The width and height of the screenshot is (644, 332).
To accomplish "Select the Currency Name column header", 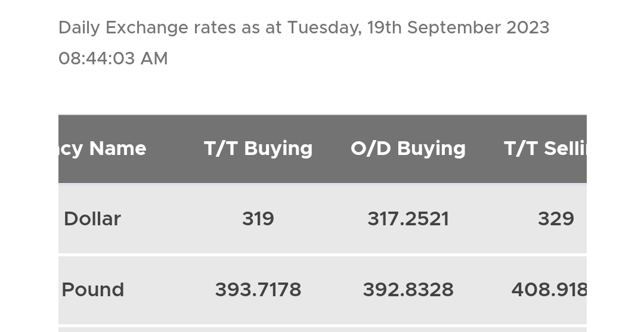I will click(103, 148).
